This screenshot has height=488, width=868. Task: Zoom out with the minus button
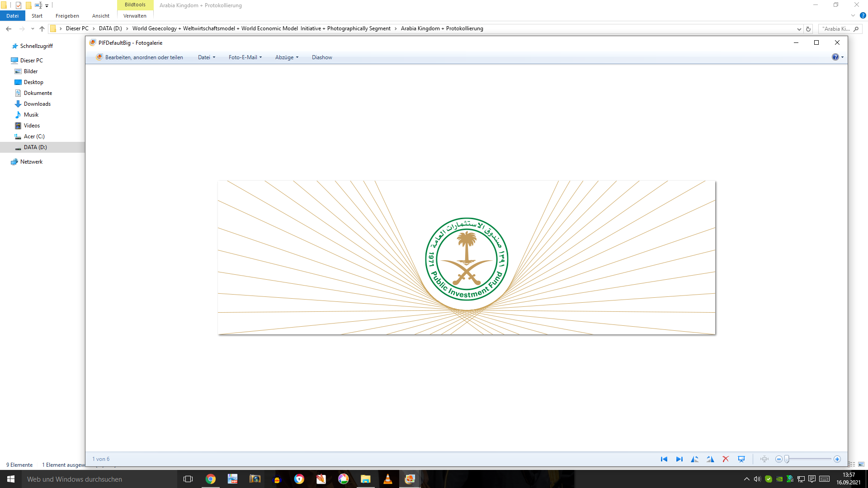point(778,459)
